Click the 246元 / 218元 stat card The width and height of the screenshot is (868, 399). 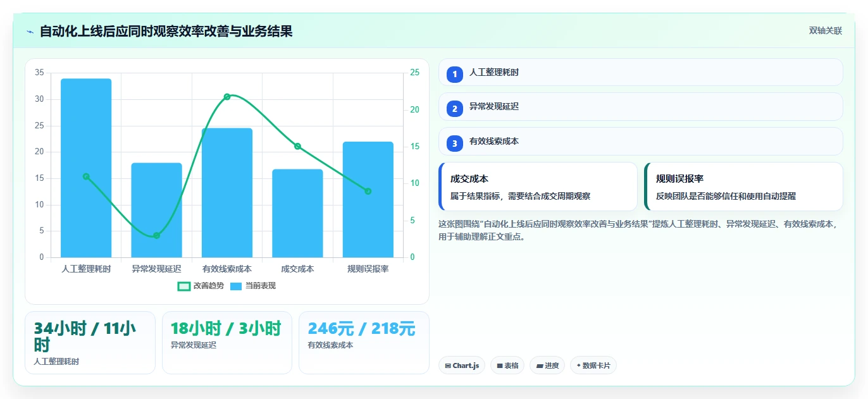pyautogui.click(x=364, y=343)
